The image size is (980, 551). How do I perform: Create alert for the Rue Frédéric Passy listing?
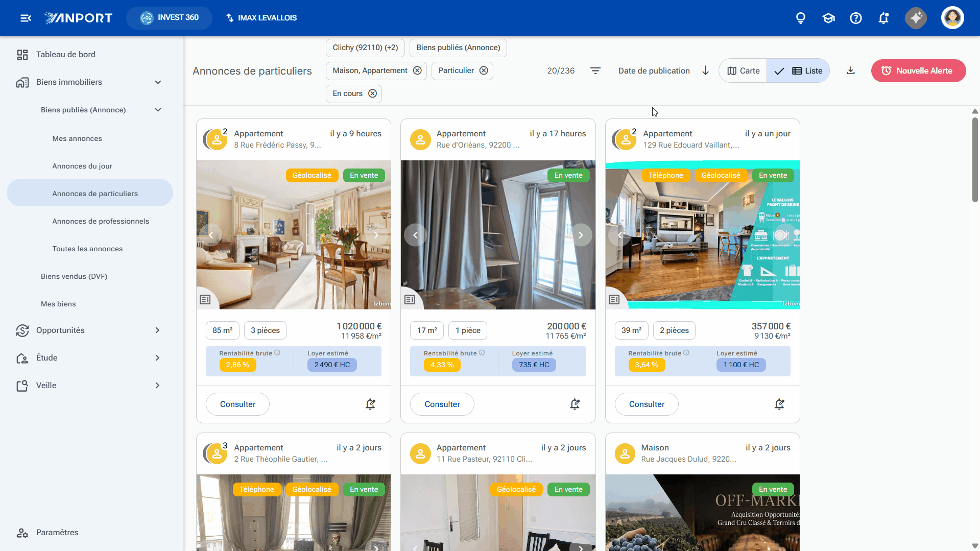[x=370, y=404]
